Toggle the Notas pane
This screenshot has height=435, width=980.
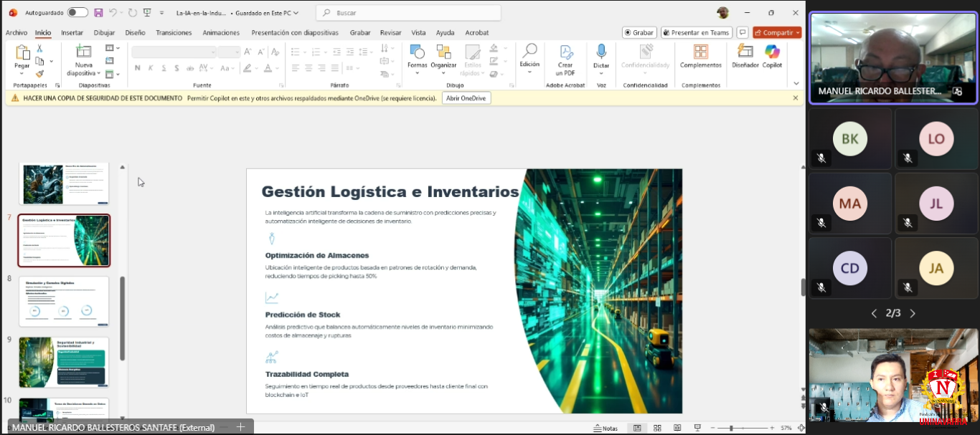point(606,428)
